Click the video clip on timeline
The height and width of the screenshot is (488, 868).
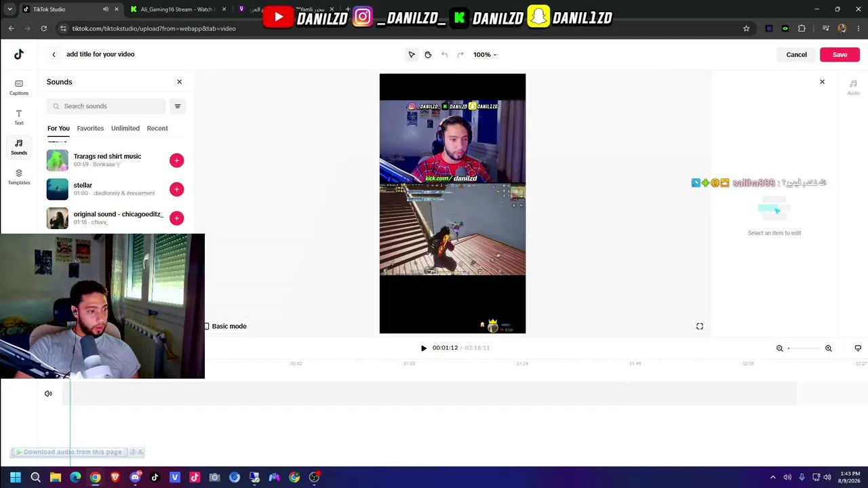[430, 393]
